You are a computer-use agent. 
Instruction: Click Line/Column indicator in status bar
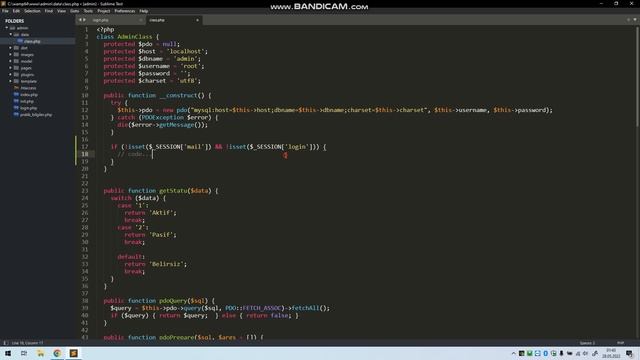pos(27,343)
